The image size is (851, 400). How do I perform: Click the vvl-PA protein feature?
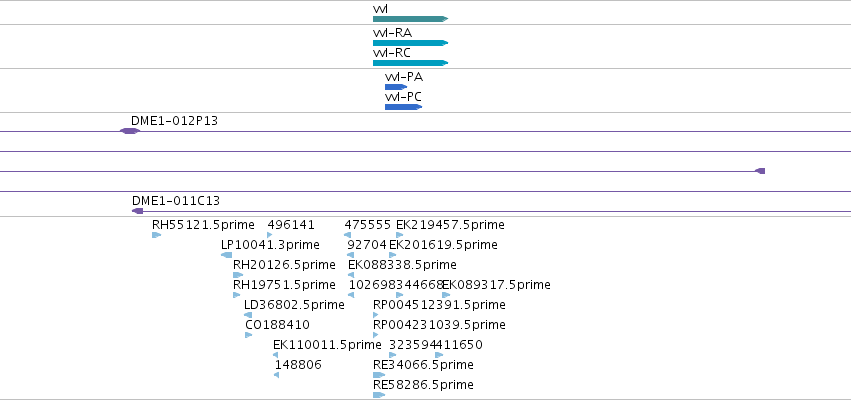pos(396,87)
